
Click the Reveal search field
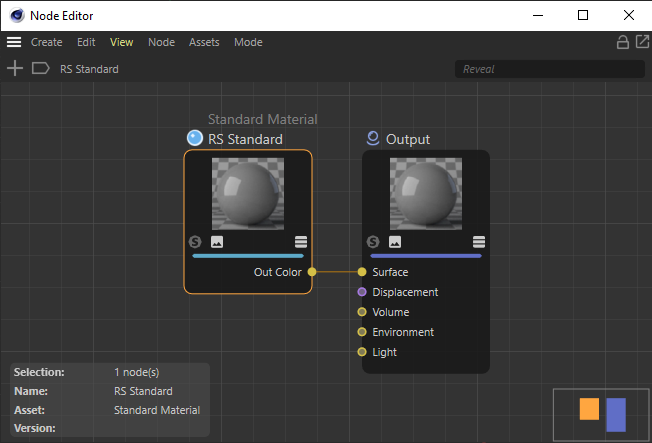(x=550, y=69)
